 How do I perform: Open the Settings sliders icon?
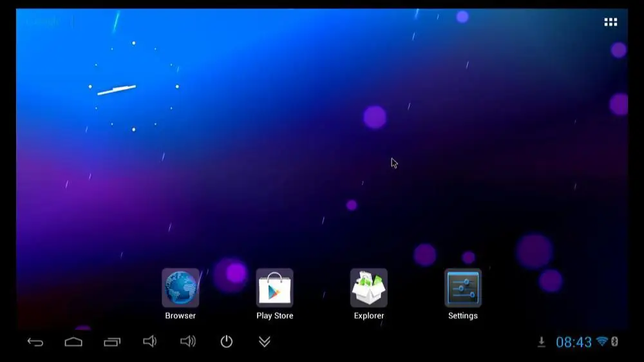463,288
